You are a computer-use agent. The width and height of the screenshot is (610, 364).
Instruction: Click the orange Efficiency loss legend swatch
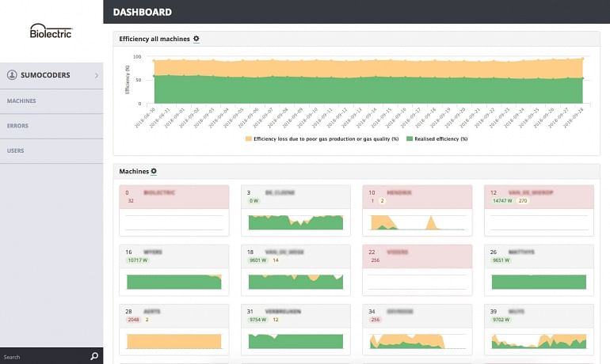click(x=248, y=138)
